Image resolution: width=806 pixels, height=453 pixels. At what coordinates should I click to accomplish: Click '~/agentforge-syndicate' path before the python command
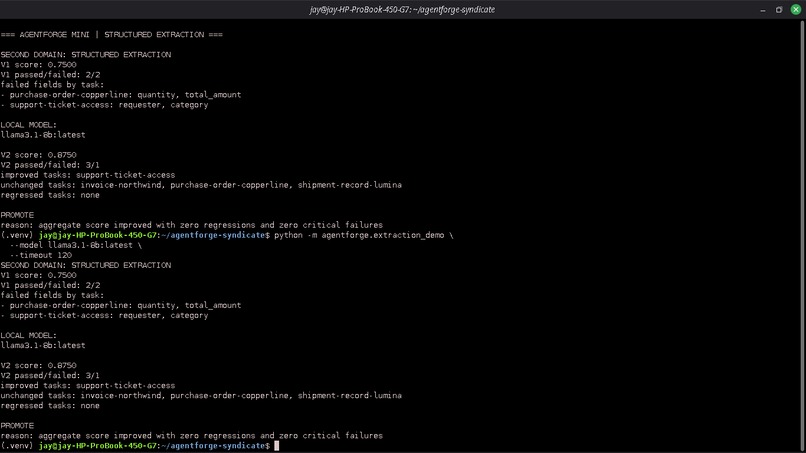(x=213, y=235)
